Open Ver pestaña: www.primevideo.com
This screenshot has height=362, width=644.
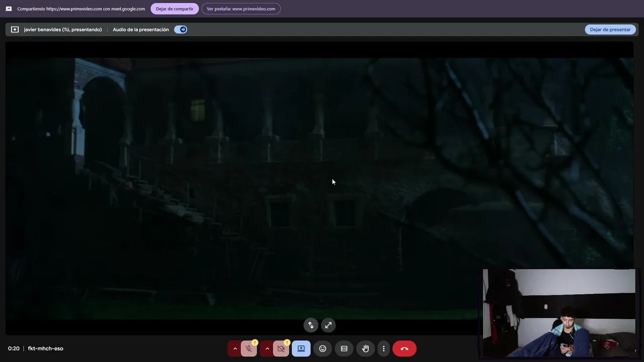pos(241,9)
